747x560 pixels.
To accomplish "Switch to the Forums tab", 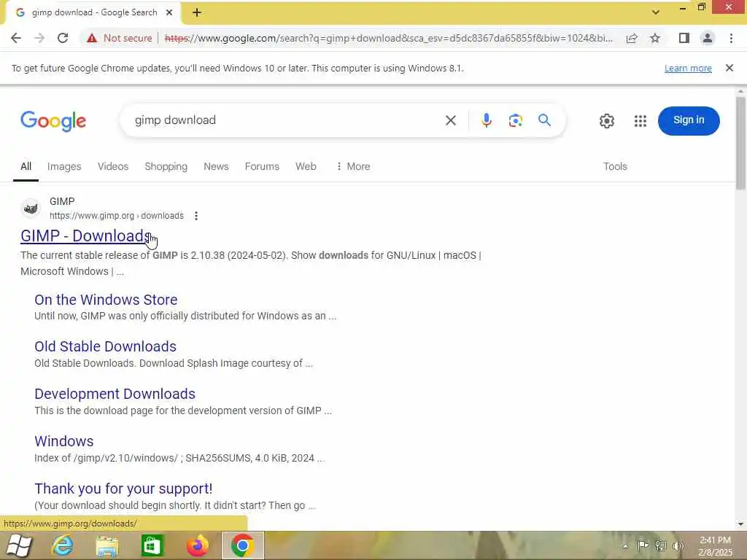I will coord(262,167).
